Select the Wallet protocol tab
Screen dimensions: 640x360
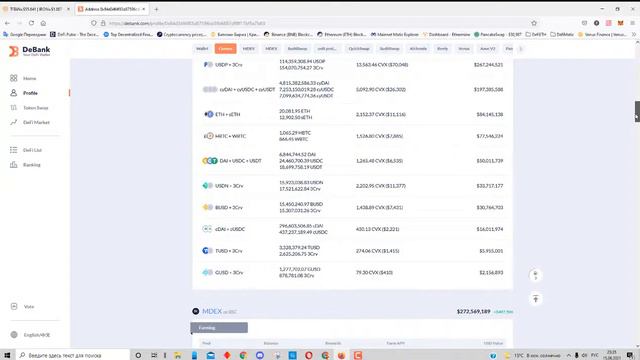click(x=202, y=49)
